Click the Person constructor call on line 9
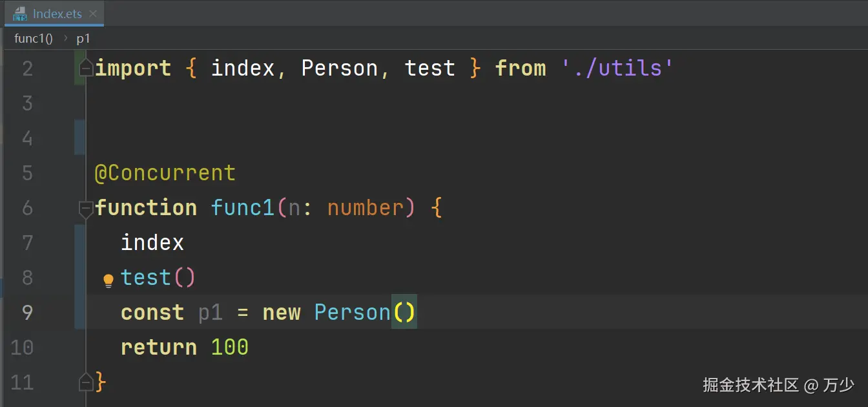Viewport: 868px width, 407px height. [352, 313]
